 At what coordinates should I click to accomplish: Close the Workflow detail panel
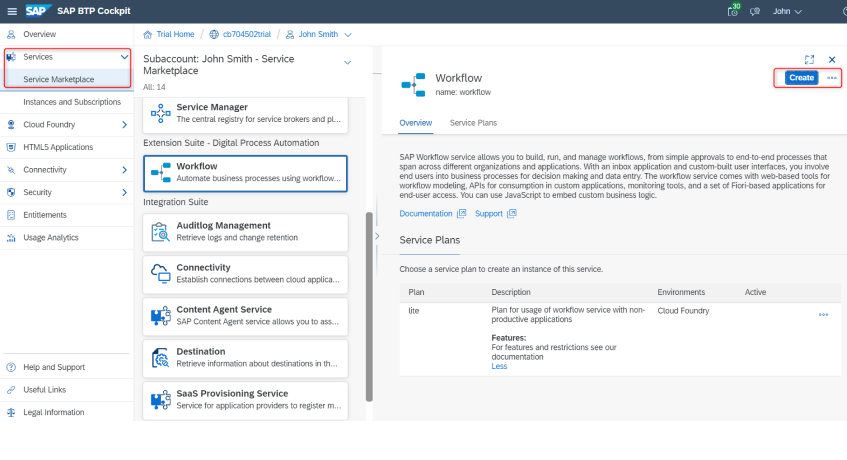[x=831, y=60]
